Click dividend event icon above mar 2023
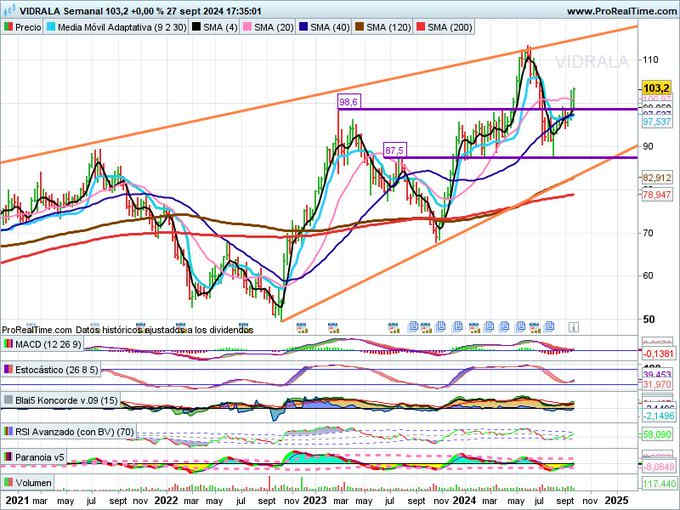The height and width of the screenshot is (510, 680). [x=333, y=327]
